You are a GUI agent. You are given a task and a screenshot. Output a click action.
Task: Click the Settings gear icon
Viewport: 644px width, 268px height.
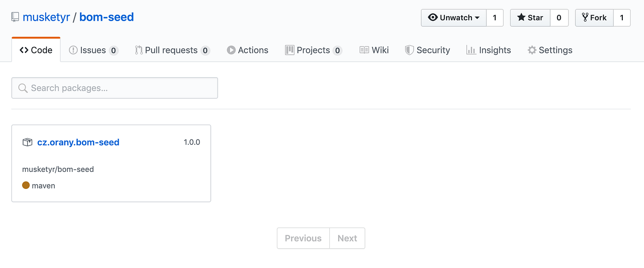[532, 50]
